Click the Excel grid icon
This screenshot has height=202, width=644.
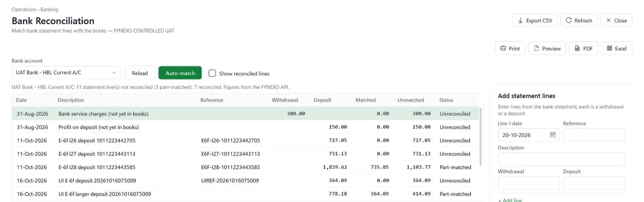[x=609, y=48]
